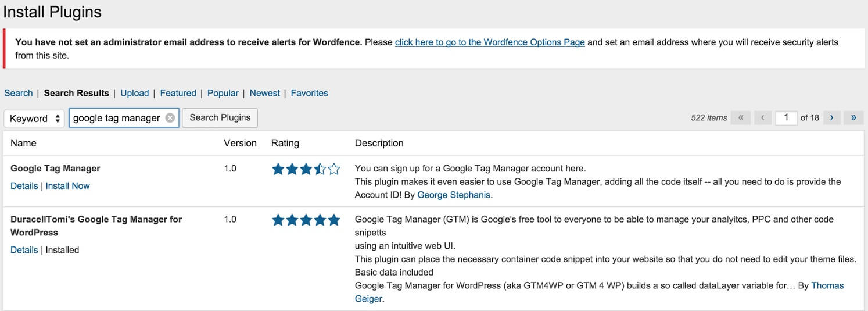Viewport: 868px width, 311px height.
Task: Open the Keyword search type dropdown
Action: coord(34,118)
